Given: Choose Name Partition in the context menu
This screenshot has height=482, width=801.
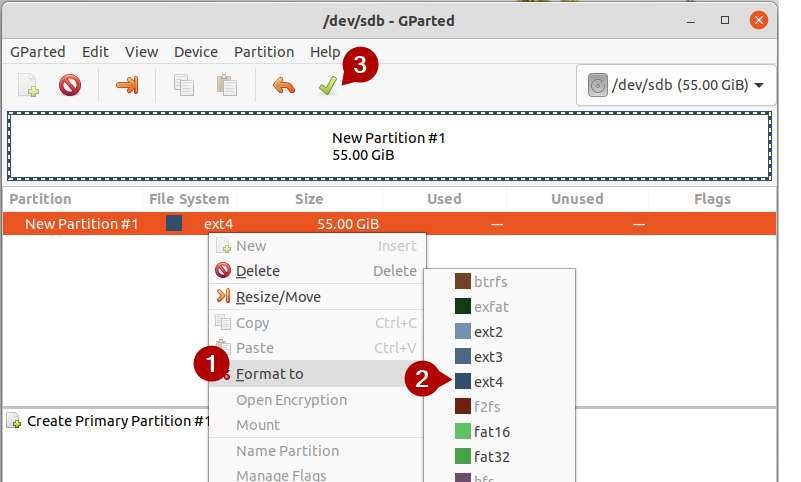Looking at the screenshot, I should (317, 451).
